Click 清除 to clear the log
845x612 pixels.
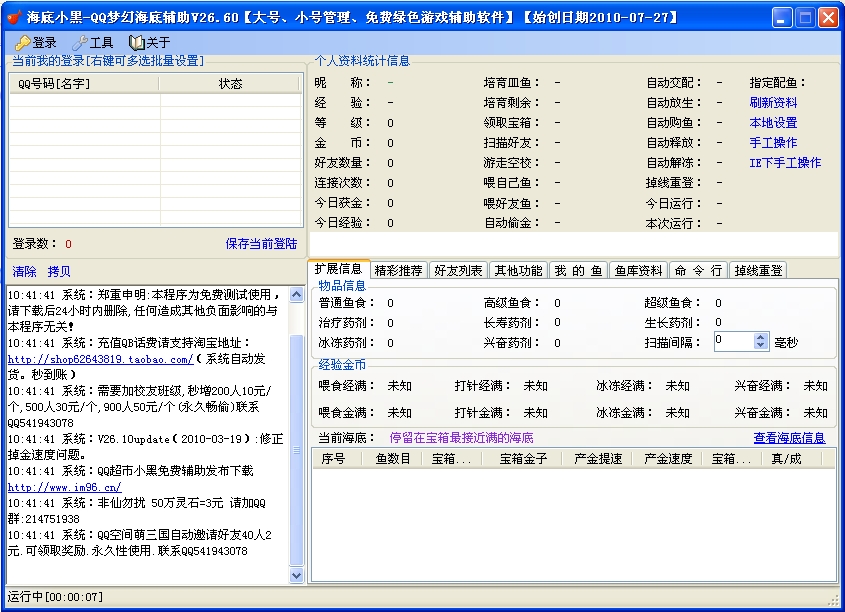pos(24,272)
